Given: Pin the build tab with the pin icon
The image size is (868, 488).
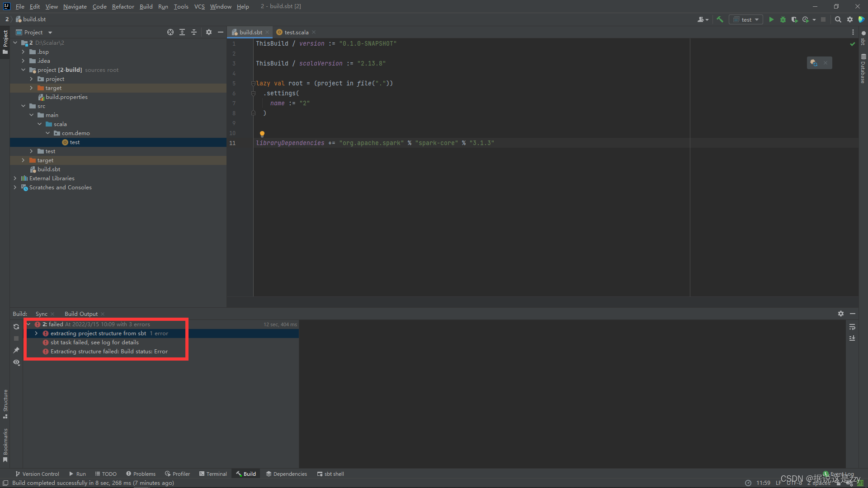Looking at the screenshot, I should pos(16,350).
